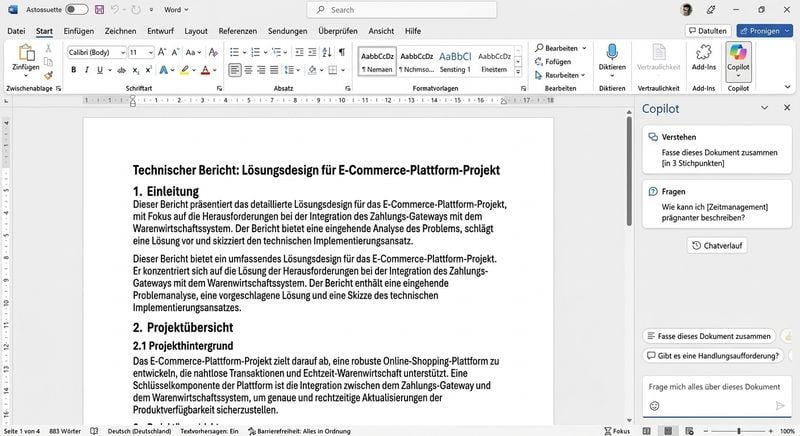Viewport: 800px width, 436px height.
Task: Click the Search box in title bar
Action: tap(402, 10)
